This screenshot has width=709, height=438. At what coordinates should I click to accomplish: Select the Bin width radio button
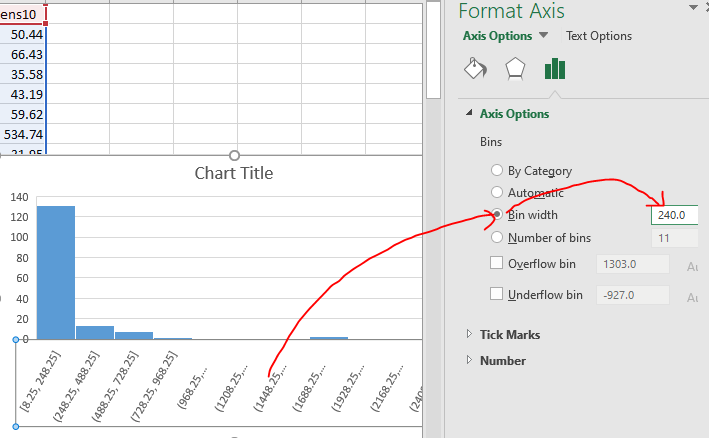click(x=497, y=215)
